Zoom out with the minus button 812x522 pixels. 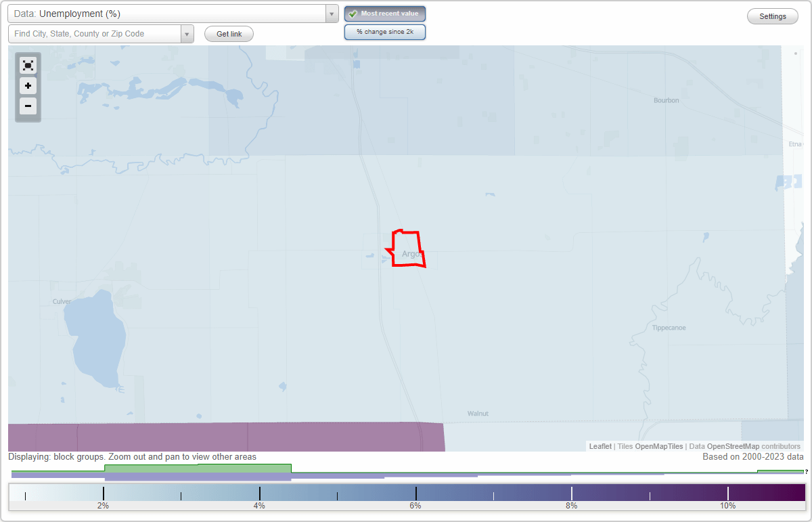pyautogui.click(x=28, y=106)
